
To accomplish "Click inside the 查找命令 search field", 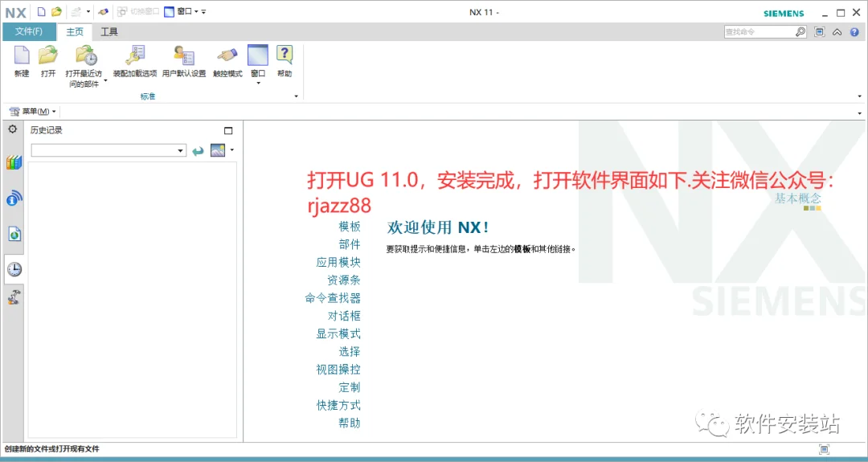I will point(759,32).
